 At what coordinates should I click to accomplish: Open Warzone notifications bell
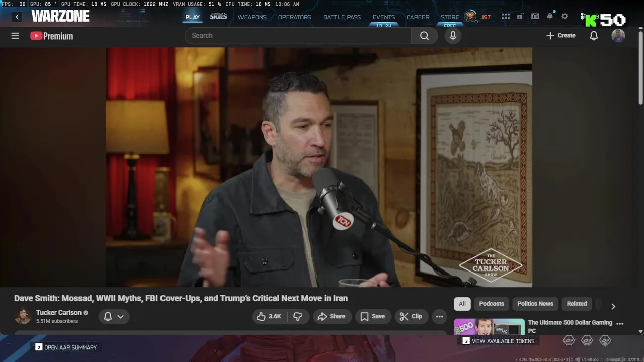(550, 16)
